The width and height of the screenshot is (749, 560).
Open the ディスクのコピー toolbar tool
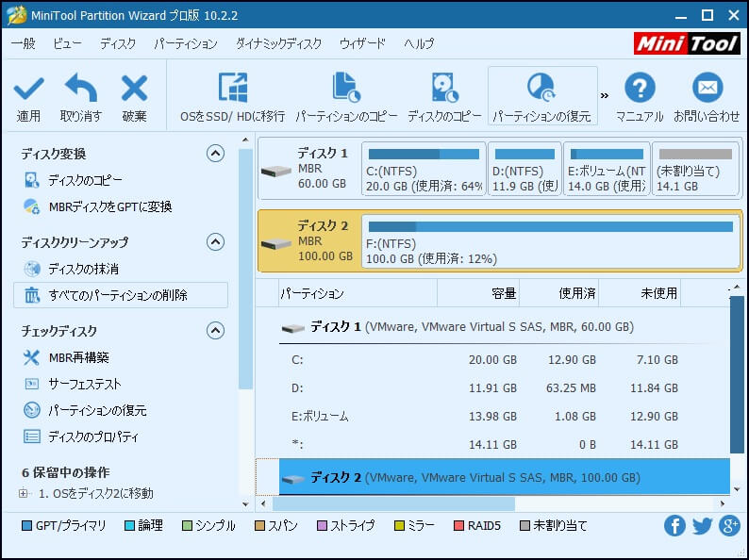tap(444, 91)
